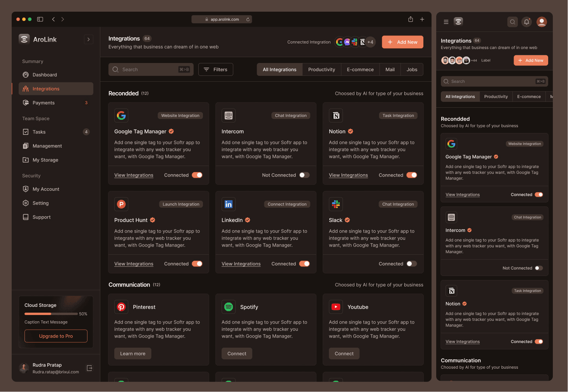This screenshot has height=392, width=568.
Task: Open hamburger menu in mobile panel
Action: tap(446, 22)
